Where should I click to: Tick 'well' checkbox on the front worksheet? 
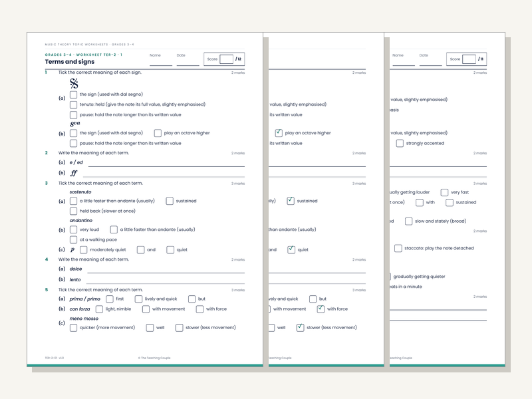[150, 328]
